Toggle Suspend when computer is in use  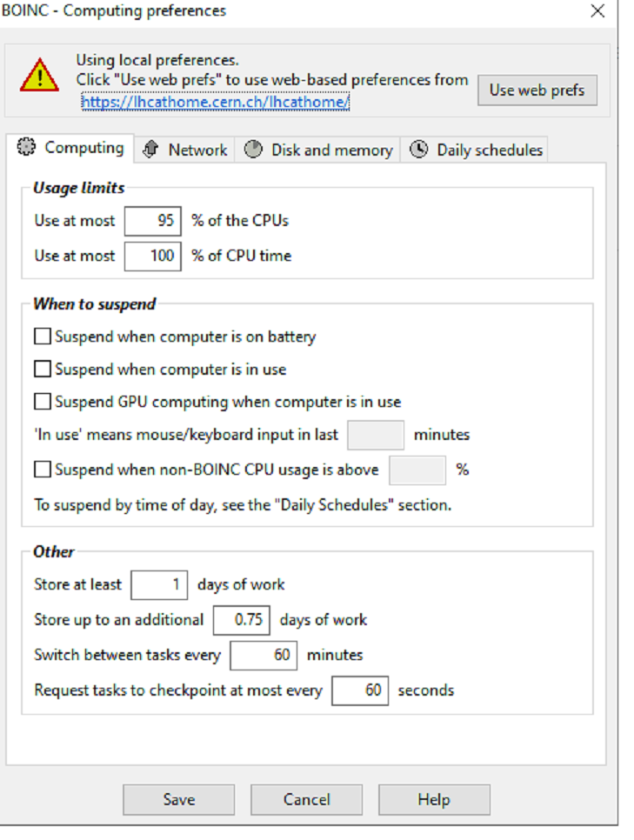pos(43,370)
